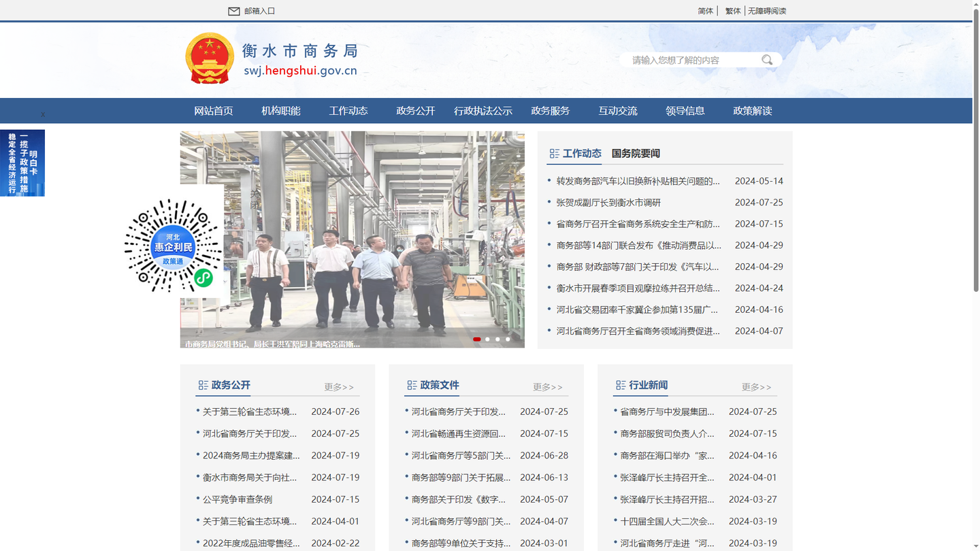Viewport: 980px width, 551px height.
Task: Enable 无障碍阅读 mode
Action: coord(767,11)
